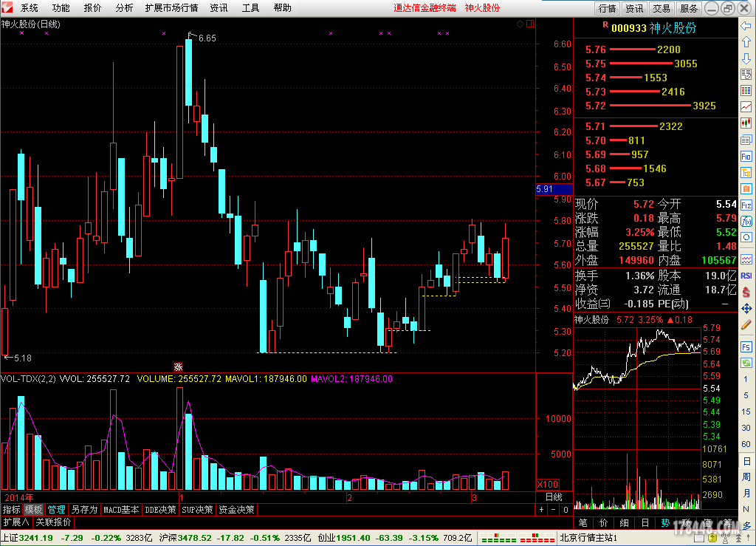Select the RSI indicator icon
756x546 pixels.
click(x=746, y=276)
